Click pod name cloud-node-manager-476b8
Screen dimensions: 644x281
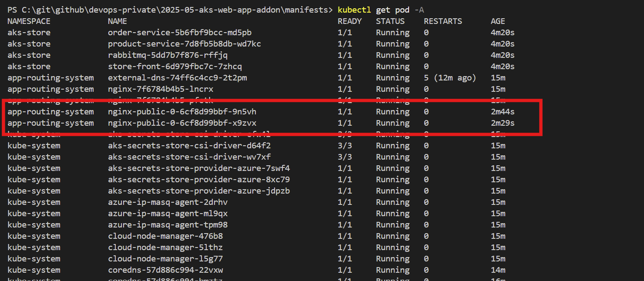[x=165, y=236]
